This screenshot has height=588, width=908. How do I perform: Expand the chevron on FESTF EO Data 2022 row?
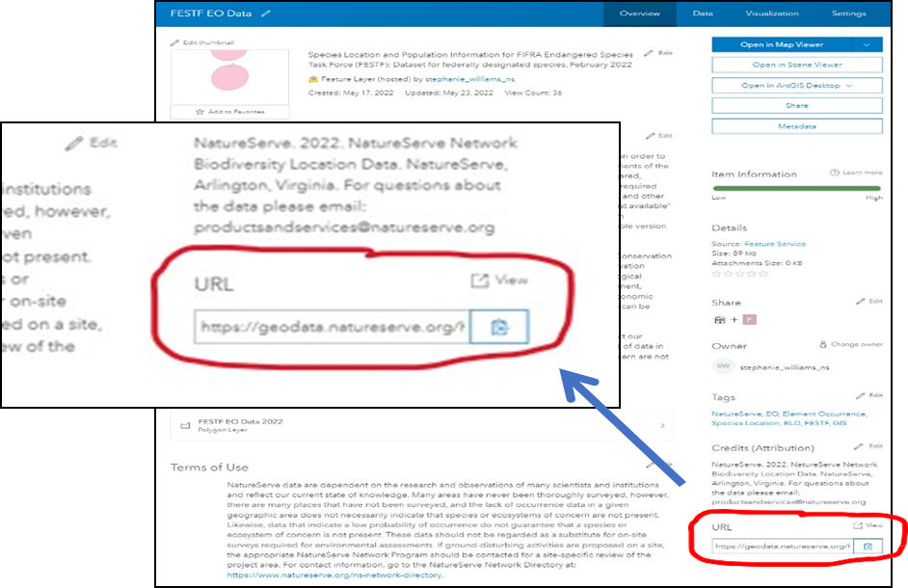pyautogui.click(x=662, y=426)
